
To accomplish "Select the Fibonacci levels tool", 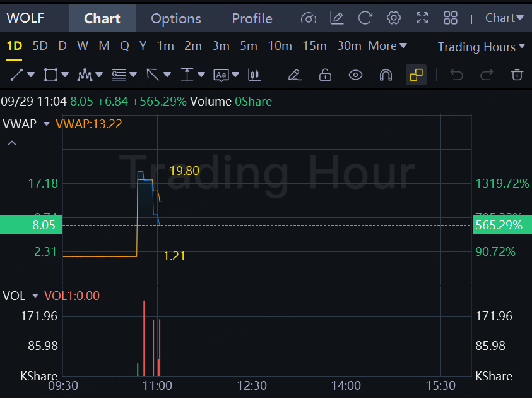I will (119, 75).
